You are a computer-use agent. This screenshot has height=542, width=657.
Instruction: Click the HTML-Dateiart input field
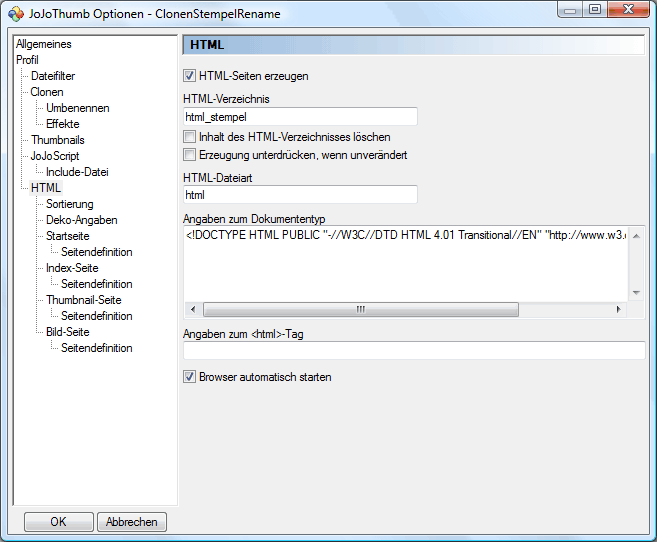point(300,195)
